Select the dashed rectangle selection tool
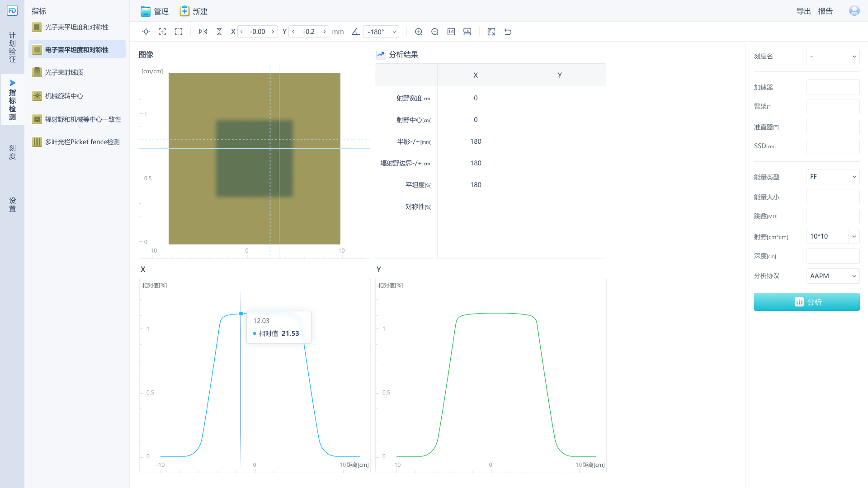The width and height of the screenshot is (868, 488). coord(179,32)
